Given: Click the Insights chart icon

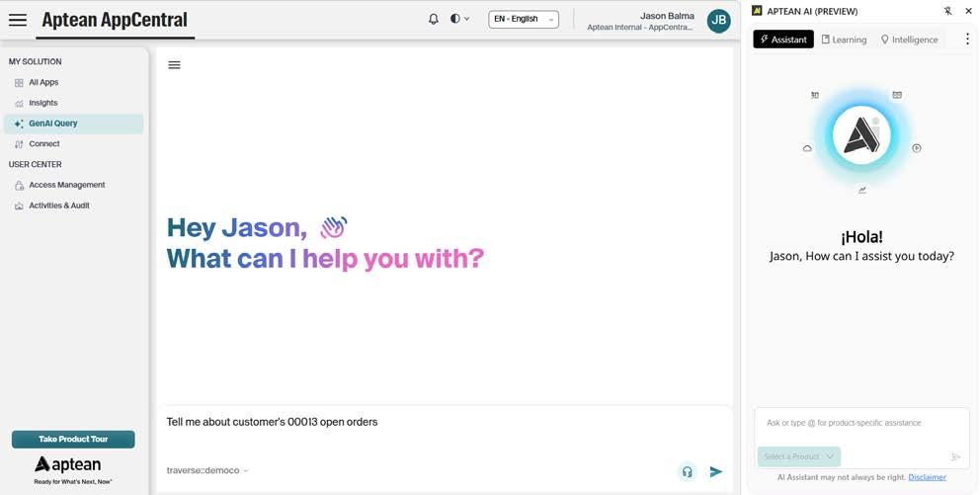Looking at the screenshot, I should 19,103.
